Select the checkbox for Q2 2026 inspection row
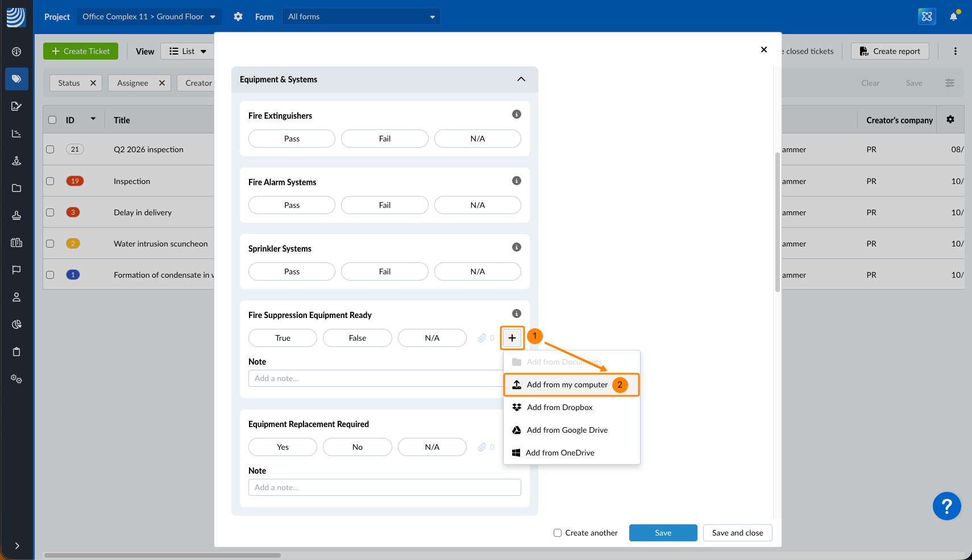The image size is (972, 560). click(x=51, y=149)
